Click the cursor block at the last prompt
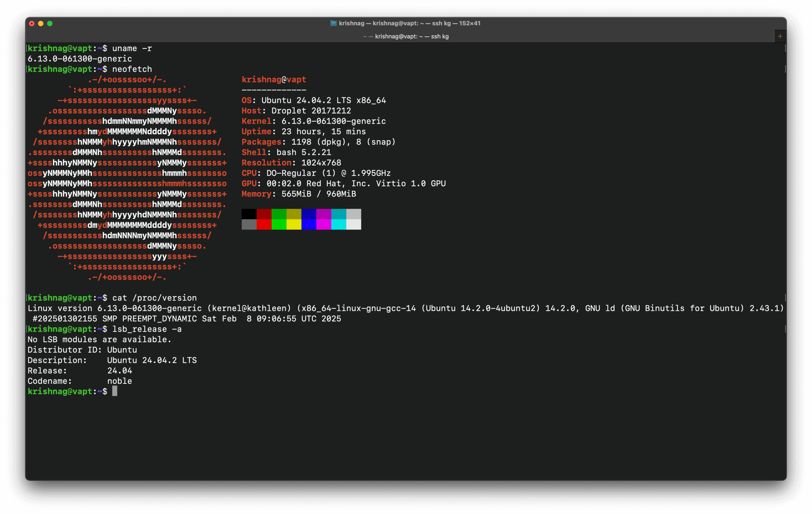Image resolution: width=812 pixels, height=514 pixels. pos(115,392)
